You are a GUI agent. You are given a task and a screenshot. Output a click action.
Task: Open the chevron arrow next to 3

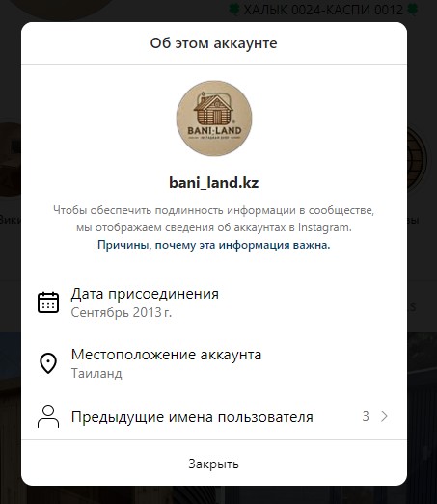tap(384, 416)
